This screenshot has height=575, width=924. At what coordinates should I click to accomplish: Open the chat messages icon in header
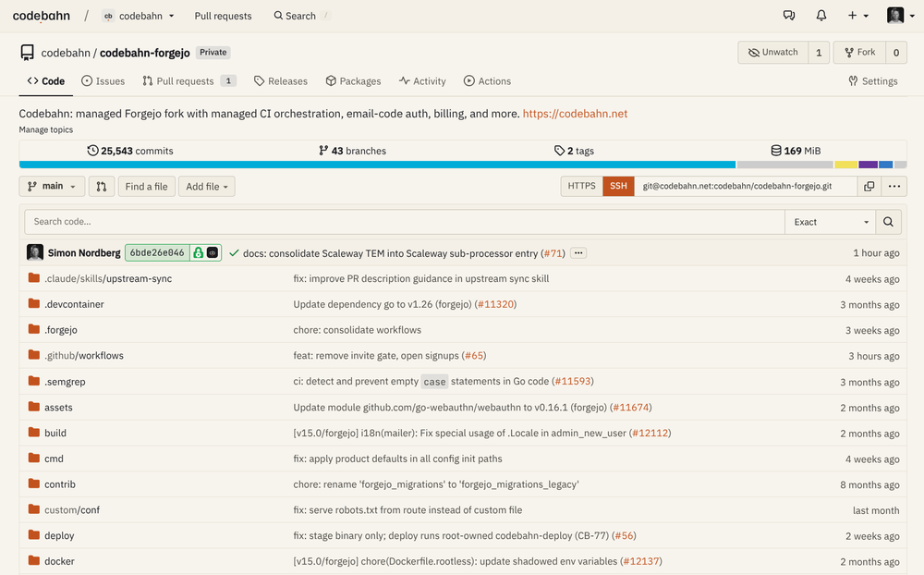pyautogui.click(x=789, y=16)
